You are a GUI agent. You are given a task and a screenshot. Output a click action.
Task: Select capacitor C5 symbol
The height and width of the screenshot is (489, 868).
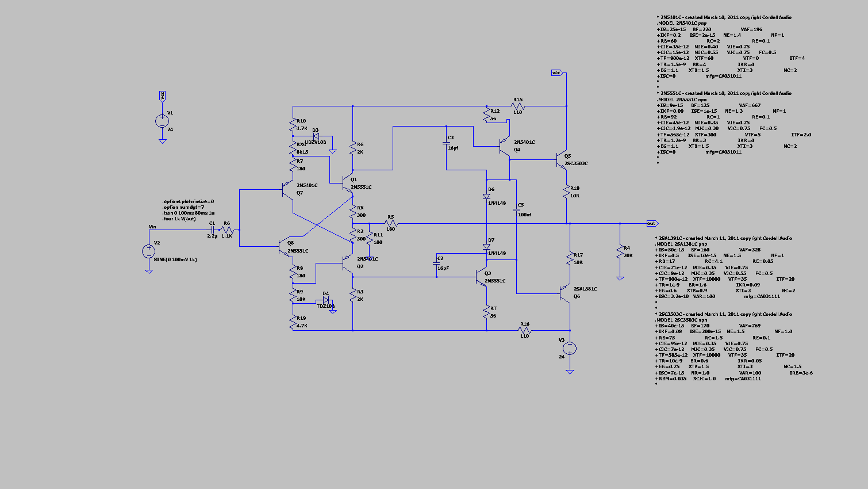pos(516,210)
